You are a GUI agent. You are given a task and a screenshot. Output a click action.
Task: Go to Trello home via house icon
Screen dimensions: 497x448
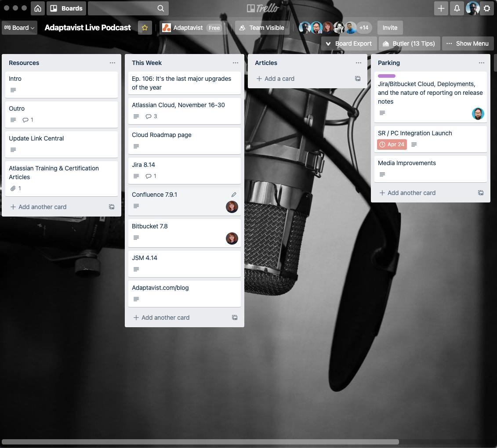coord(37,8)
